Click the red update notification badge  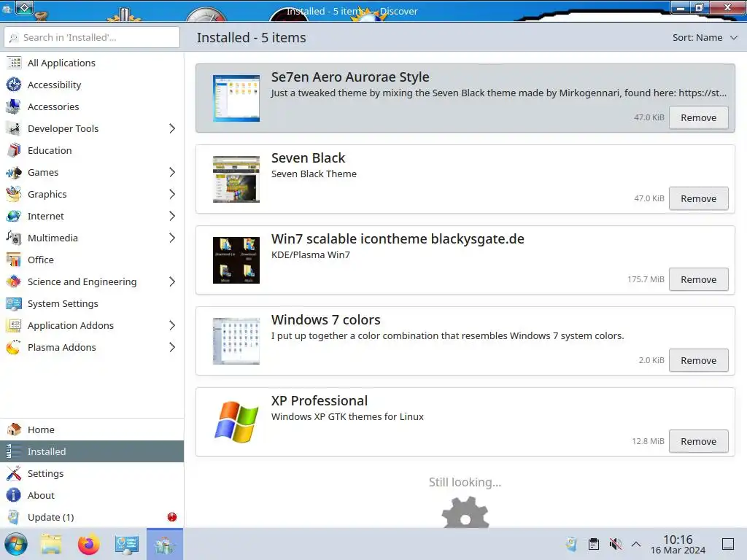pos(172,517)
